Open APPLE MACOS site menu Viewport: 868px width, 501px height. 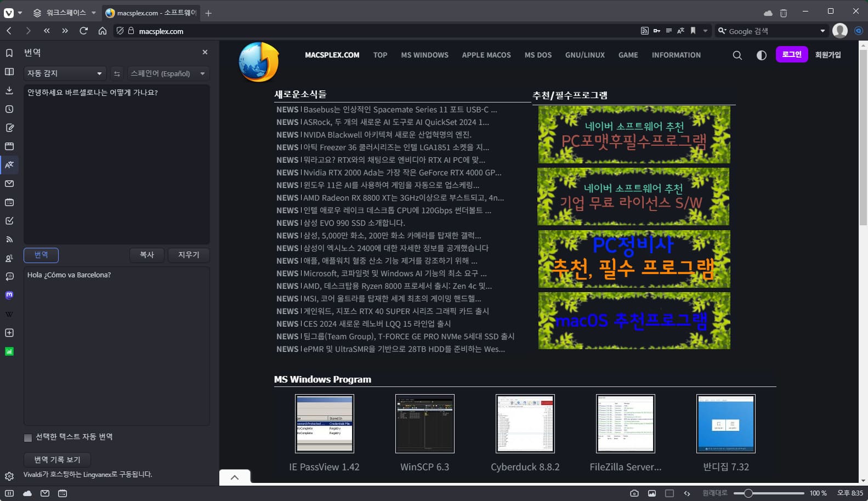coord(486,55)
